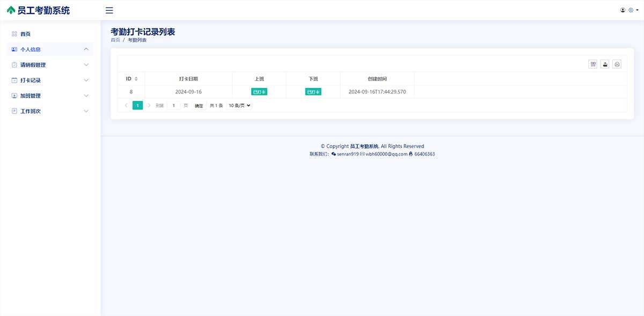Click the green 员工考勤系统 logo icon

point(11,10)
